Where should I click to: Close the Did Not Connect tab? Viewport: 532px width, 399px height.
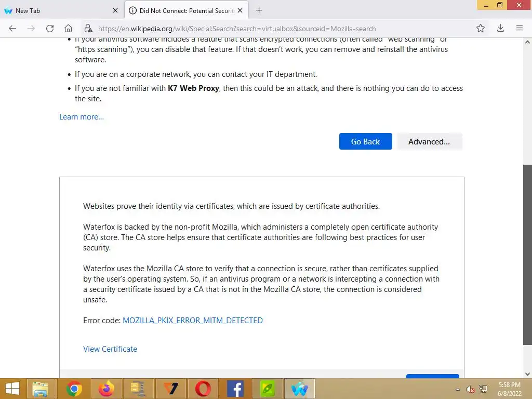click(240, 10)
